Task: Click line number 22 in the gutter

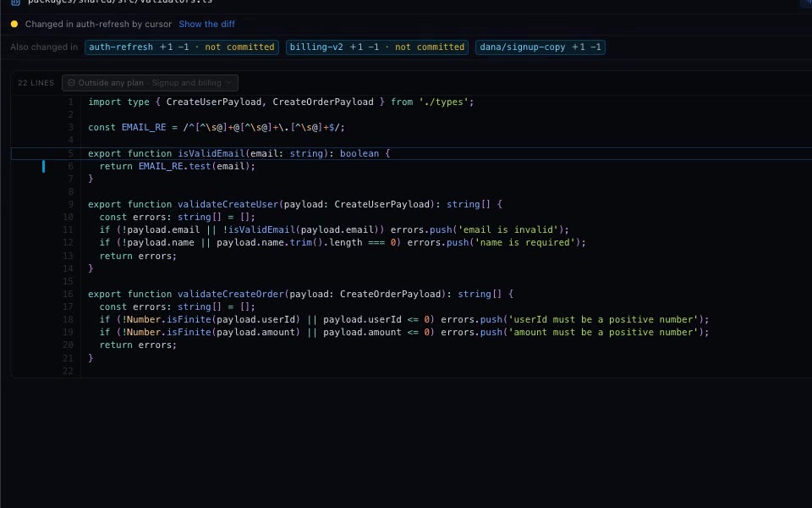Action: (68, 371)
